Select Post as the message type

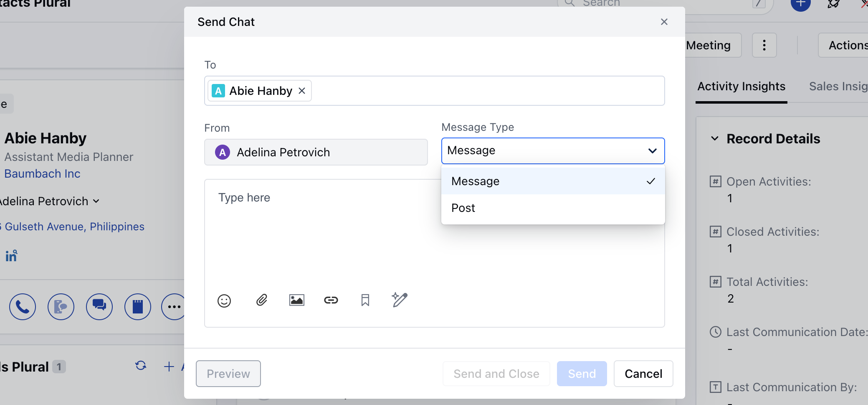[x=463, y=208]
